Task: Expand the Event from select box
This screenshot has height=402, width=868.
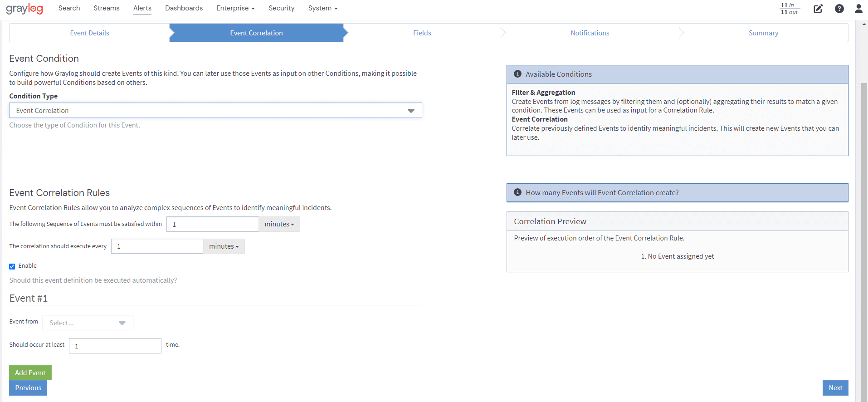Action: click(88, 323)
